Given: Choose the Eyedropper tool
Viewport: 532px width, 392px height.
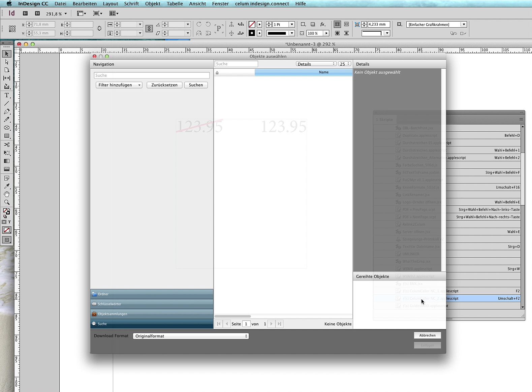Looking at the screenshot, I should (x=7, y=186).
